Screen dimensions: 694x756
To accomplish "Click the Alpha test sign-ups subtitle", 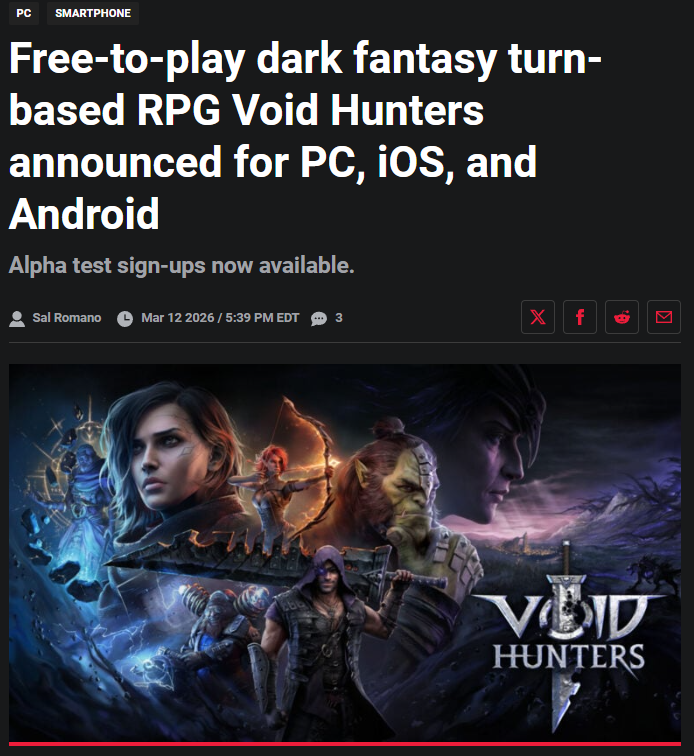I will 181,265.
